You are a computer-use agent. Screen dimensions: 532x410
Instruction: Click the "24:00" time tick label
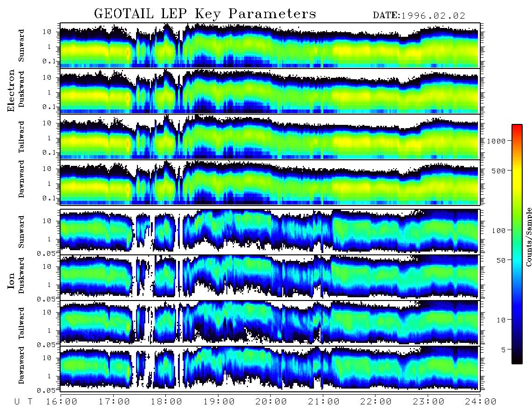[x=481, y=402]
